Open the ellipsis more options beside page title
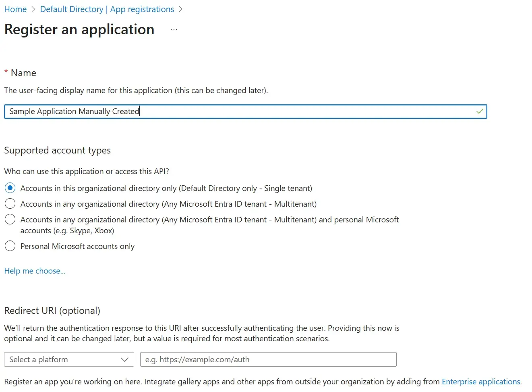Viewport: 532px width, 392px height. pyautogui.click(x=174, y=30)
